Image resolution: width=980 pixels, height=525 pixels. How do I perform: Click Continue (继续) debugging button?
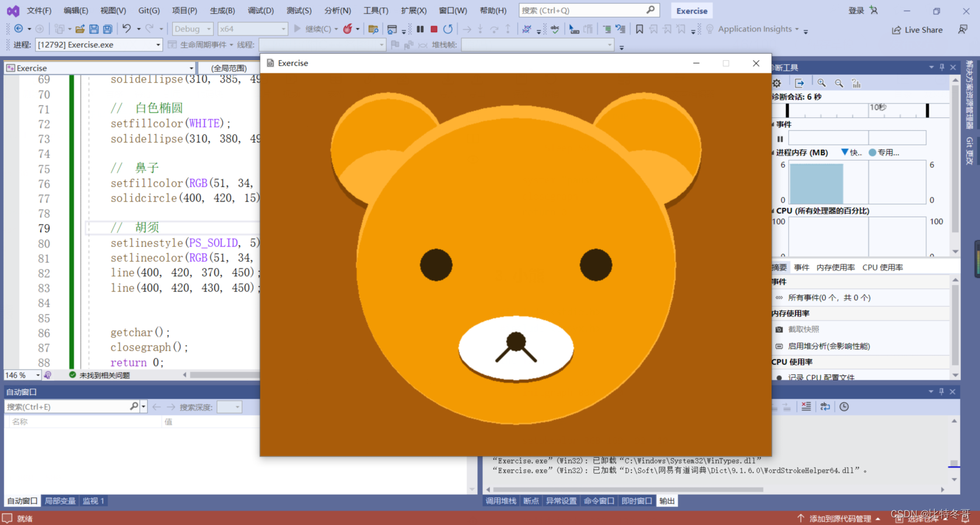pos(312,29)
